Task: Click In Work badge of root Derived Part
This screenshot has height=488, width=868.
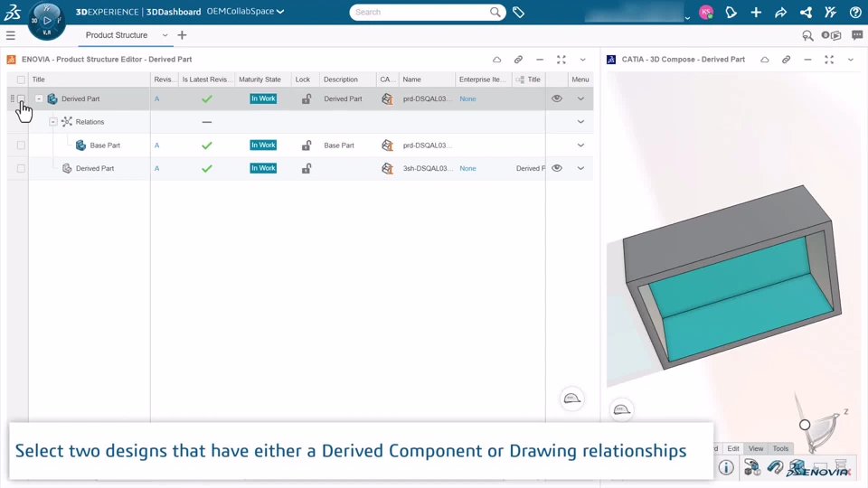Action: coord(263,99)
